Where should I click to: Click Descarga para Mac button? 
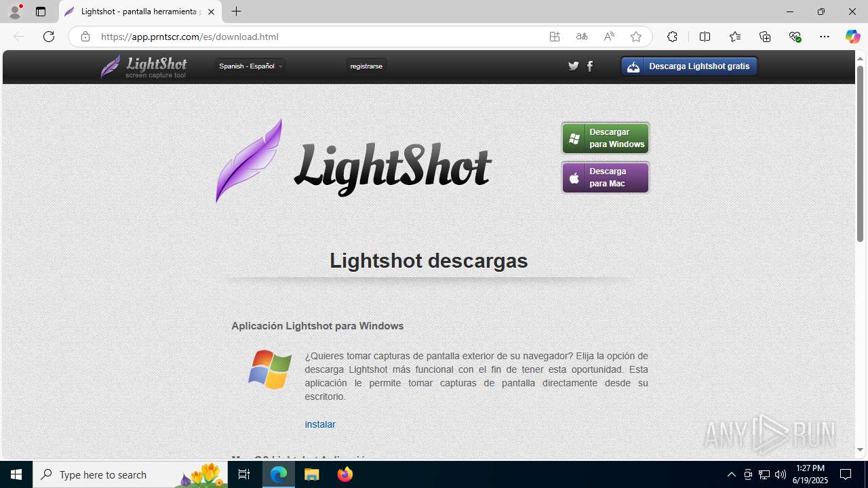pos(606,178)
